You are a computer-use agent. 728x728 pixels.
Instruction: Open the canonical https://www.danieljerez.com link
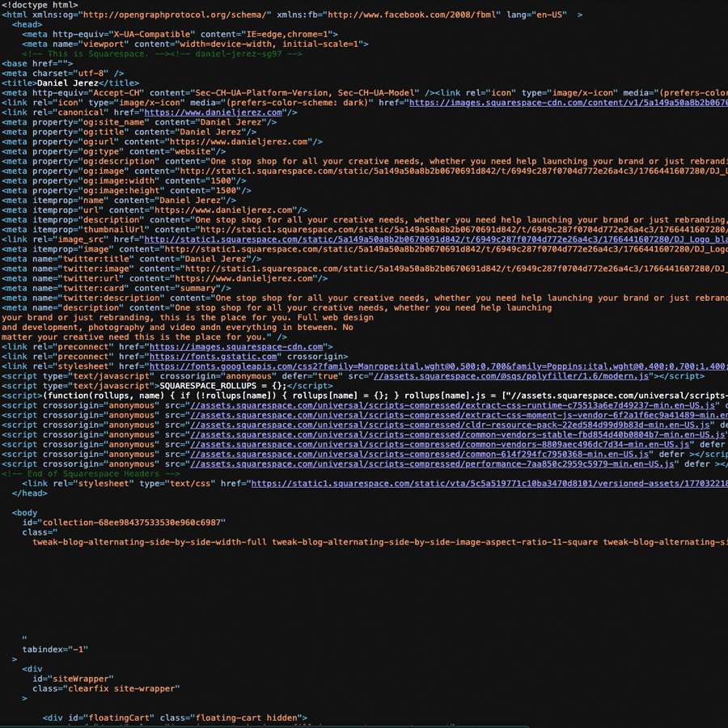(x=213, y=112)
